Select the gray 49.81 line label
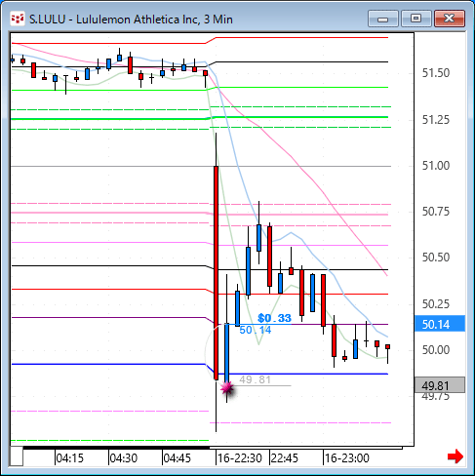Image resolution: width=475 pixels, height=476 pixels. click(255, 379)
